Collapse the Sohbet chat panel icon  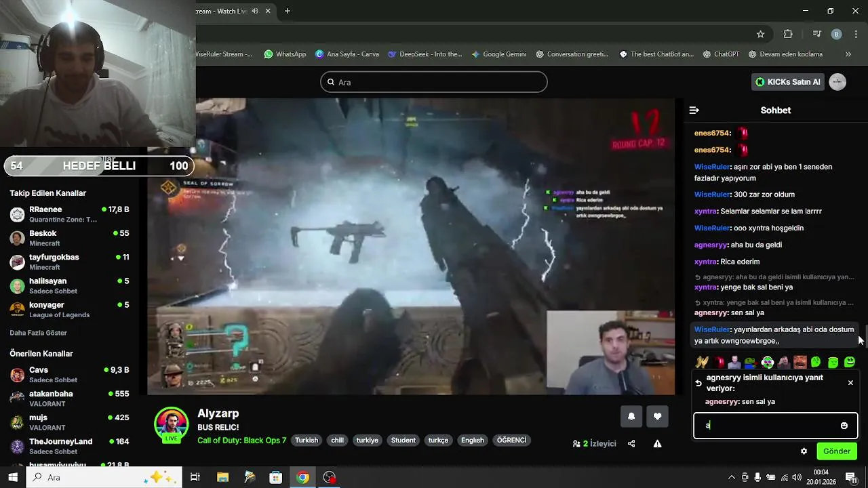(x=694, y=110)
